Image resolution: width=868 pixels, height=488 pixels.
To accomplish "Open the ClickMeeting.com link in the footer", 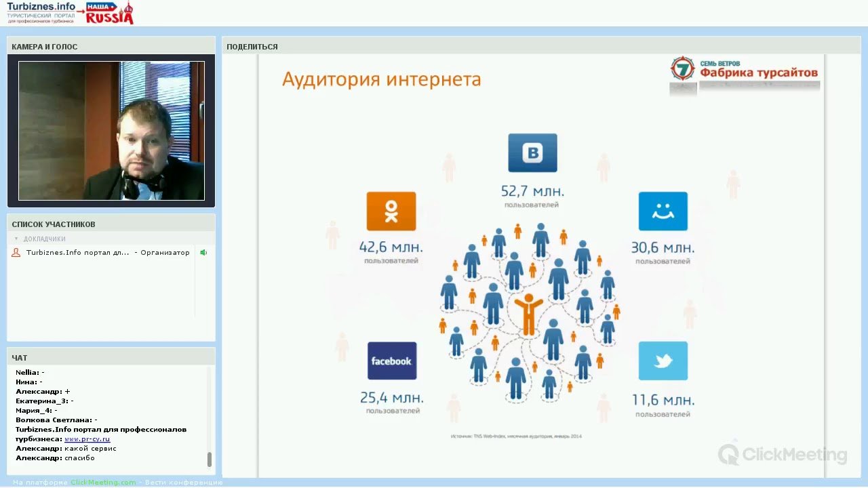I will (104, 483).
